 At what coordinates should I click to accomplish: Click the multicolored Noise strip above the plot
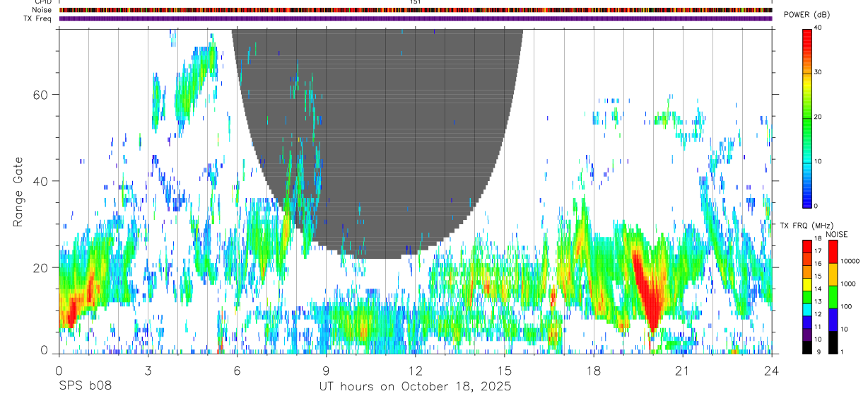coord(415,10)
